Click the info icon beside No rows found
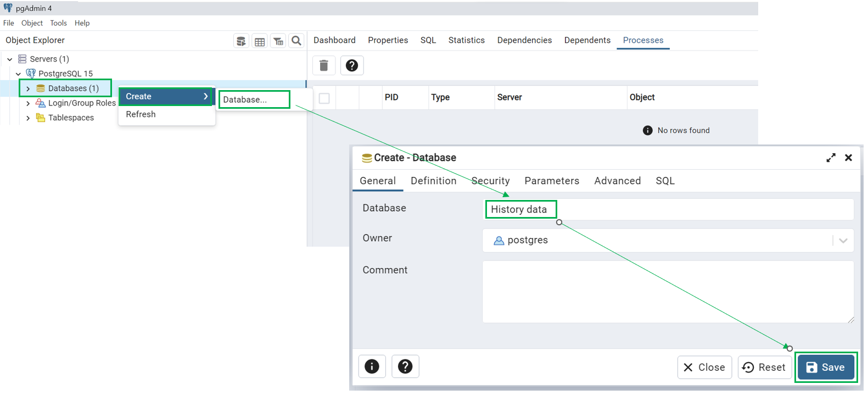Image resolution: width=868 pixels, height=395 pixels. [x=648, y=130]
